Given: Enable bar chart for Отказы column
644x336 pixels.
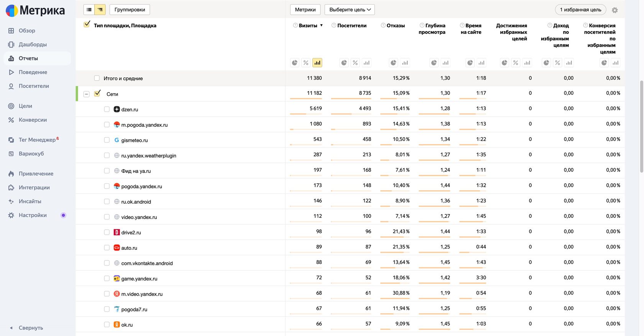Looking at the screenshot, I should click(x=405, y=63).
